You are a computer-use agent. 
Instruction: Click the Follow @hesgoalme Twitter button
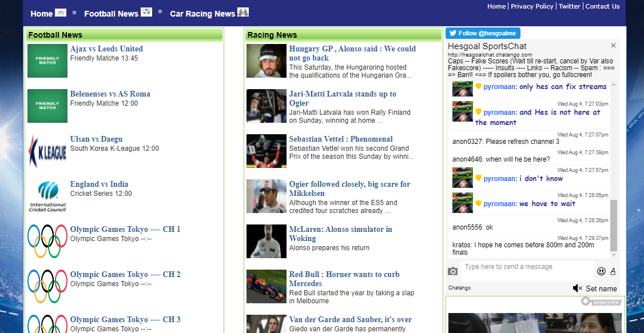click(x=483, y=33)
